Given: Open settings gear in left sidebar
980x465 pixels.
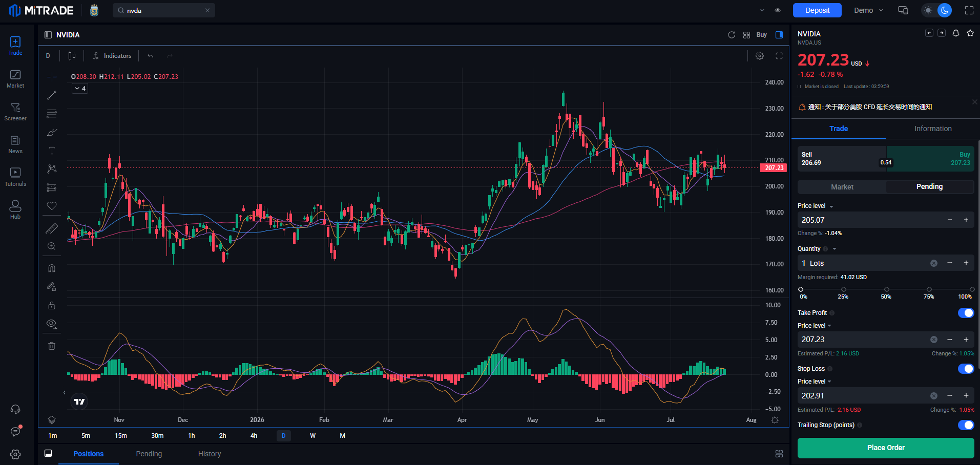Looking at the screenshot, I should (x=15, y=454).
